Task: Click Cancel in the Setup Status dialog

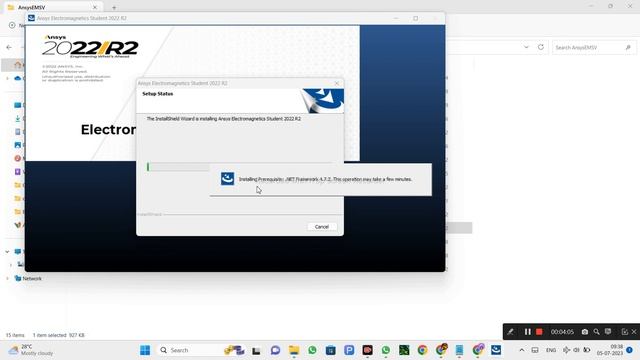Action: (x=322, y=227)
